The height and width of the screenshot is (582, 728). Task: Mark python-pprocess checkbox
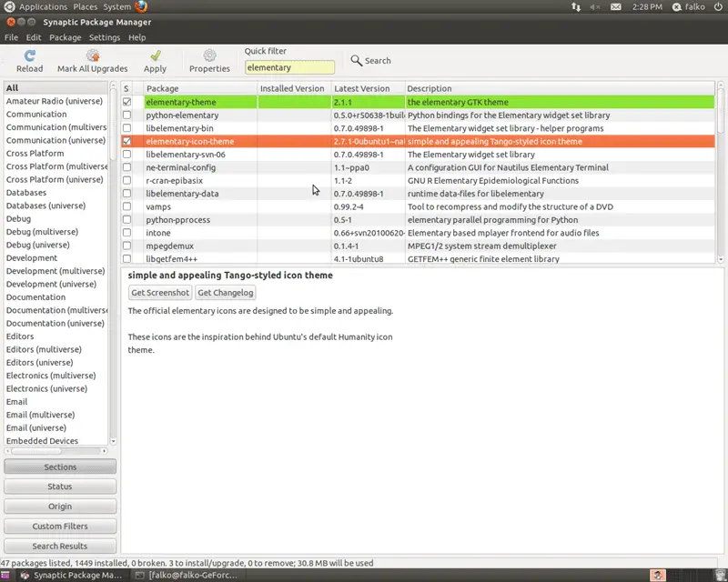coord(126,219)
